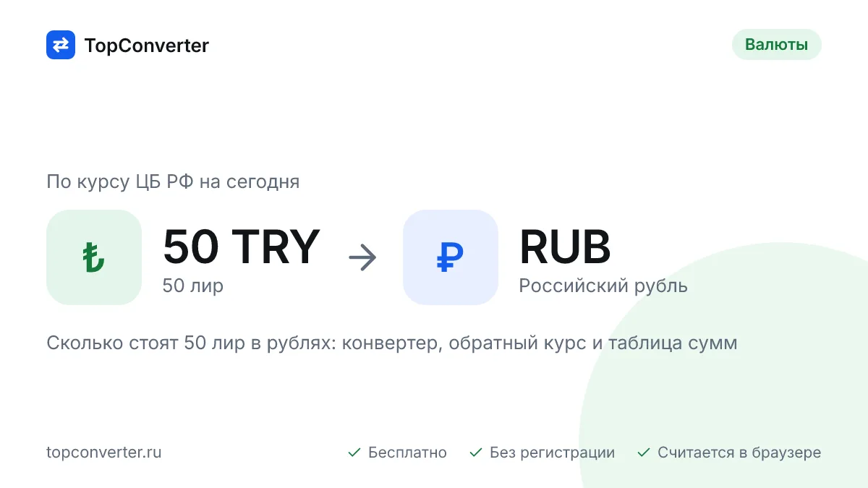The height and width of the screenshot is (488, 868).
Task: Select the 50 TRY amount heading
Action: 241,247
